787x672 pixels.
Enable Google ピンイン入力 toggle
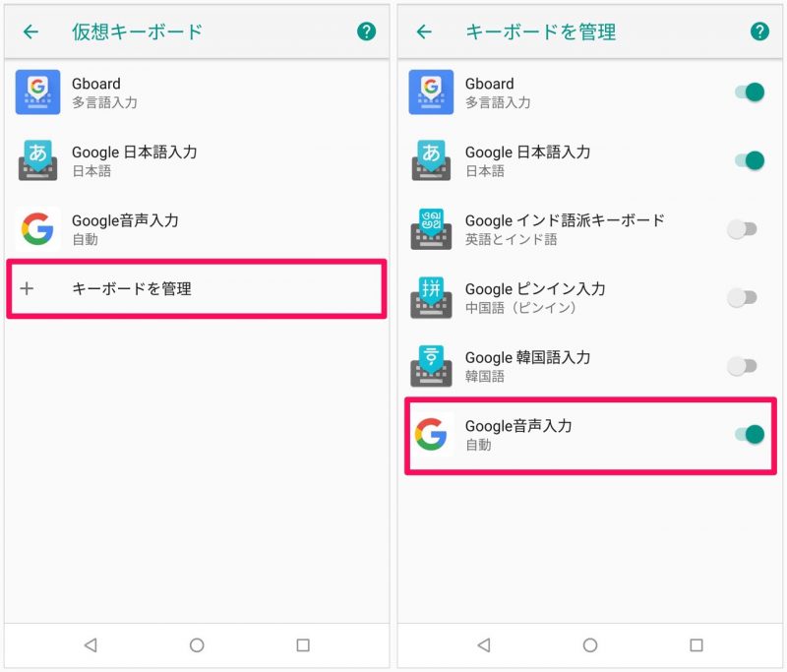point(742,297)
